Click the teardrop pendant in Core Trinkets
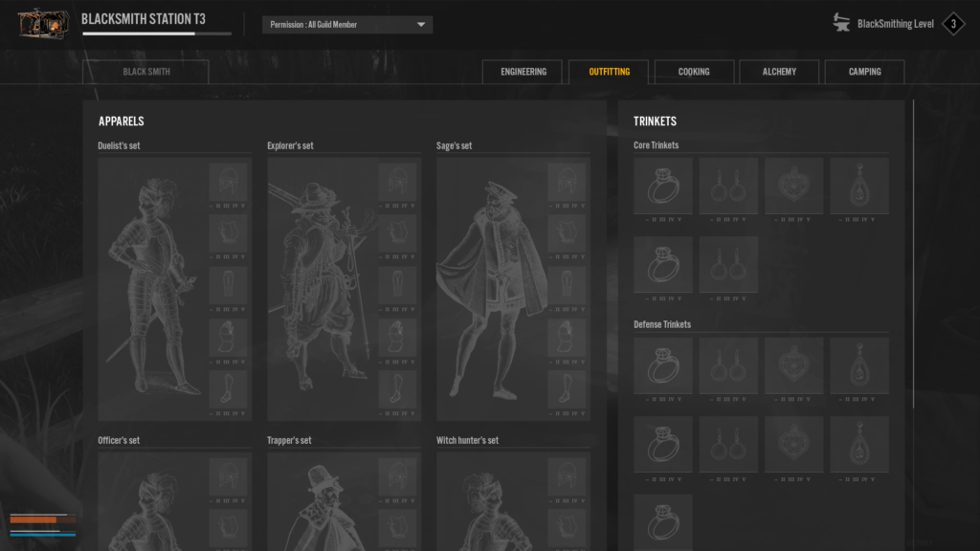Image resolution: width=980 pixels, height=551 pixels. 858,186
